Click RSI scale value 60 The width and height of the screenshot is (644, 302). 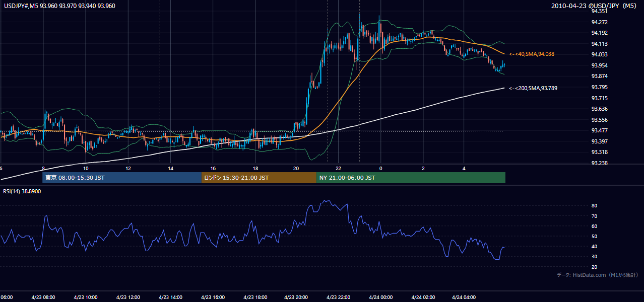(x=595, y=226)
